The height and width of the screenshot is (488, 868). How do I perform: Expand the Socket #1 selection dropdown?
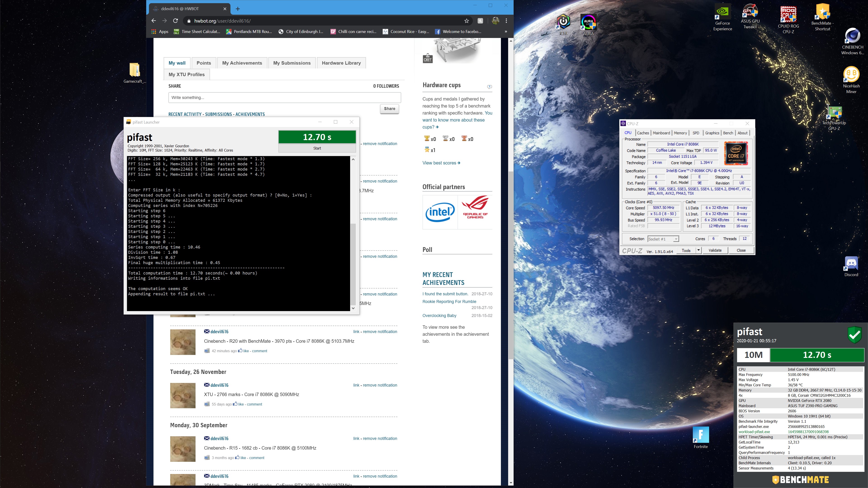pyautogui.click(x=676, y=239)
